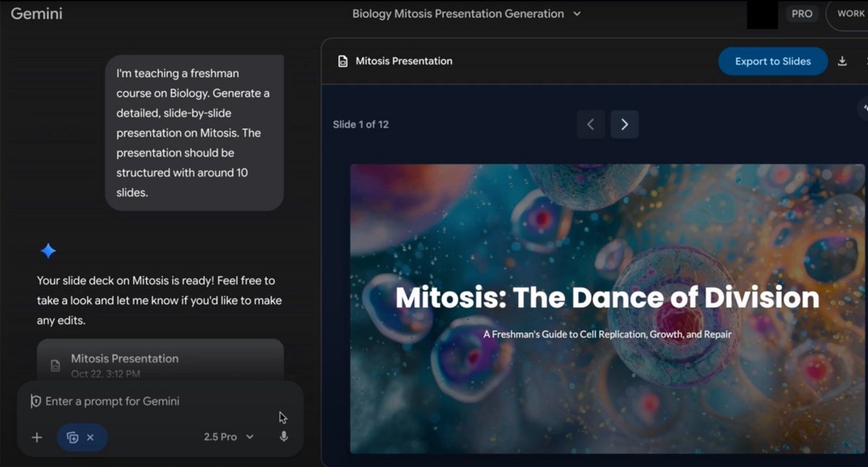Click the download icon beside Export to Slides
Screen dimensions: 868x467
[x=842, y=61]
